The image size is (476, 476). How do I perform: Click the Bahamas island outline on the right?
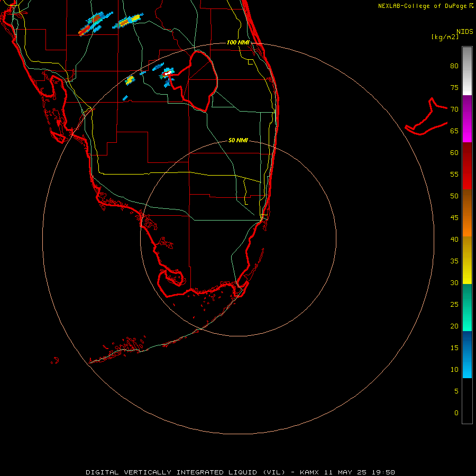click(x=426, y=116)
